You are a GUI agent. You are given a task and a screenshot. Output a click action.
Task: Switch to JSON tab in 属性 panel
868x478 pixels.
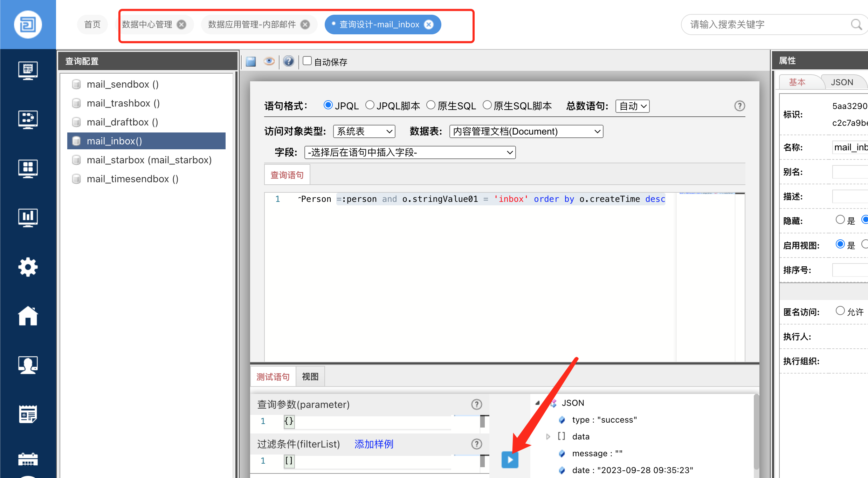click(x=842, y=82)
